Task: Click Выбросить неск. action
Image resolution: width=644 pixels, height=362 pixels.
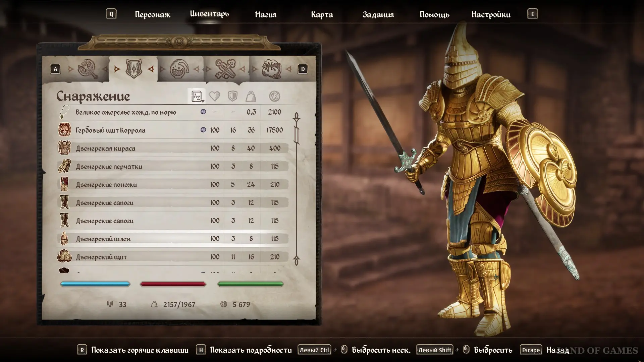Action: pyautogui.click(x=381, y=350)
